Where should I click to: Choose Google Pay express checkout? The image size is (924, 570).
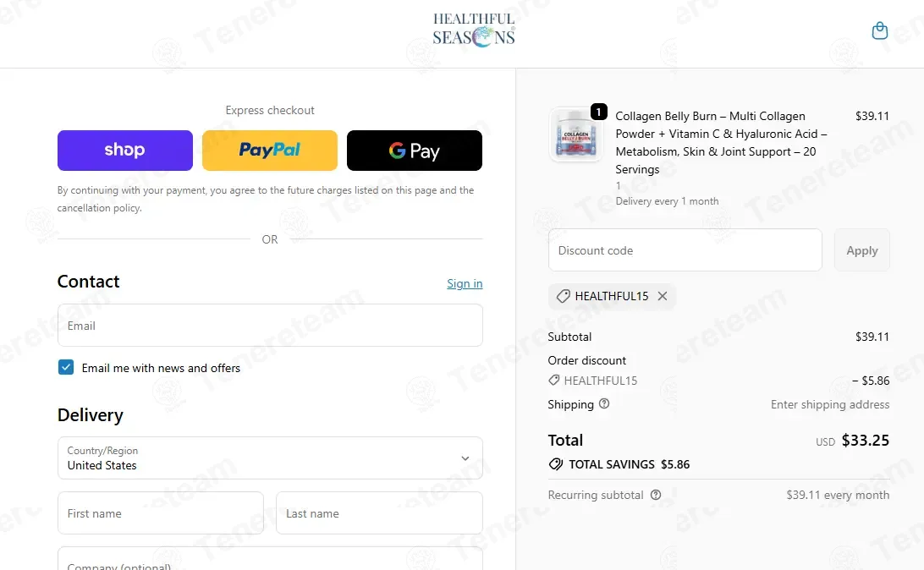pos(415,151)
